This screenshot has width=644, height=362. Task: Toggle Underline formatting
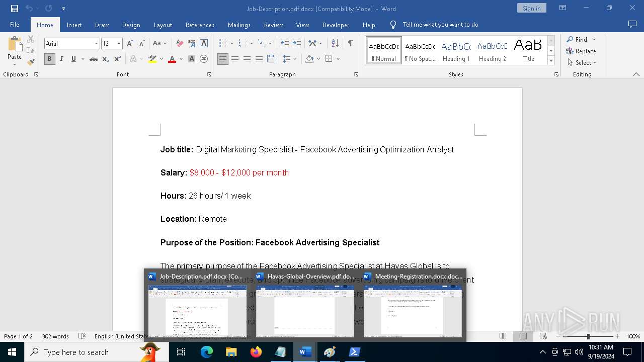[73, 59]
